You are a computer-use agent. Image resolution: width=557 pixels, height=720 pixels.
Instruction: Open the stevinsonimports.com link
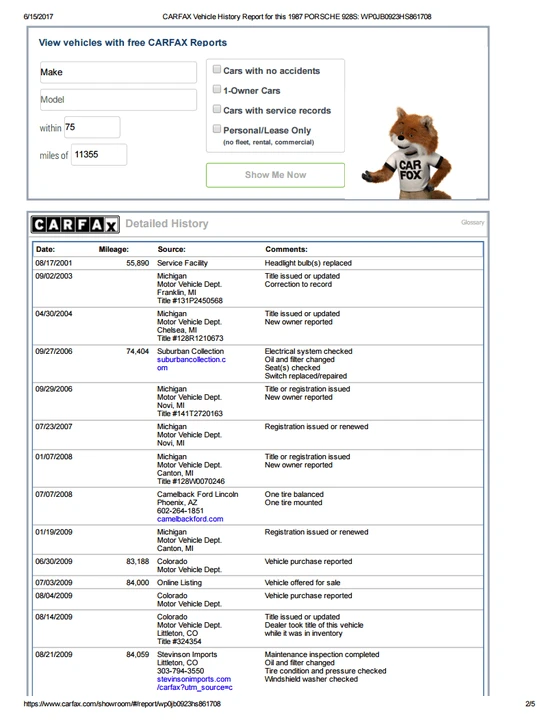point(195,683)
